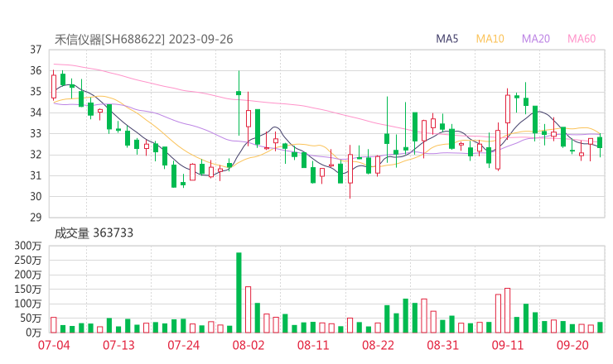Screen dimensions: 613x364
Task: Click the 08-31 date label
Action: [442, 345]
